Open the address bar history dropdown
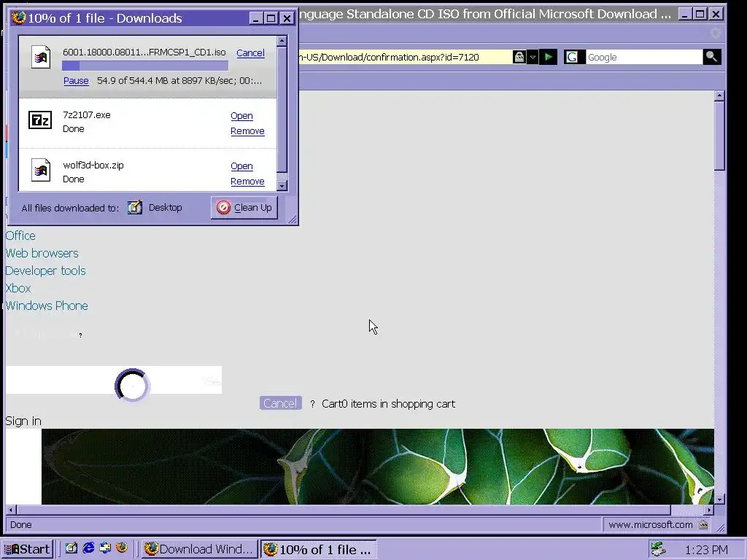747x560 pixels. 533,57
